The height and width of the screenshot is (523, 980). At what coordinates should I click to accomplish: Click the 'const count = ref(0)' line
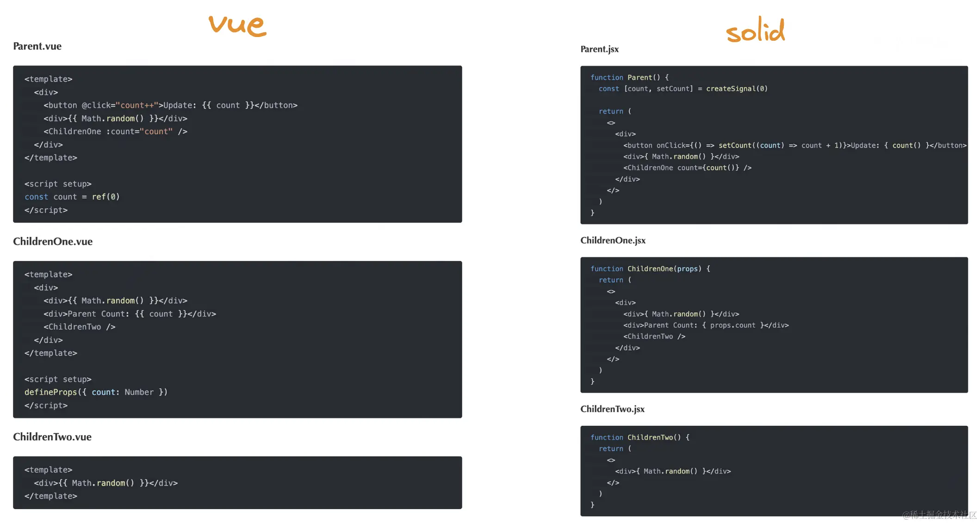(x=72, y=197)
